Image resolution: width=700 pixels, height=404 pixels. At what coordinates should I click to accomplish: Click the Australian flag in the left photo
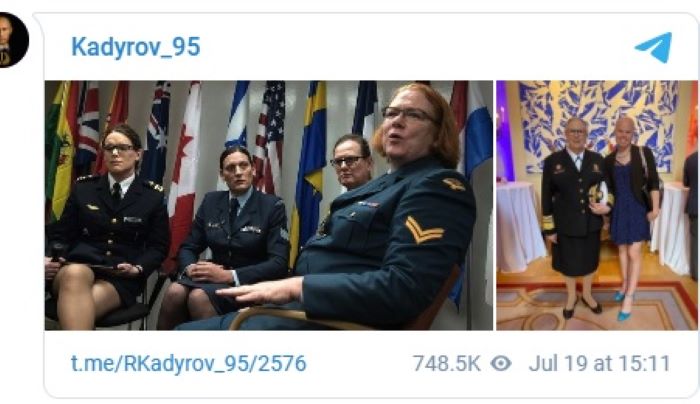pos(157,129)
